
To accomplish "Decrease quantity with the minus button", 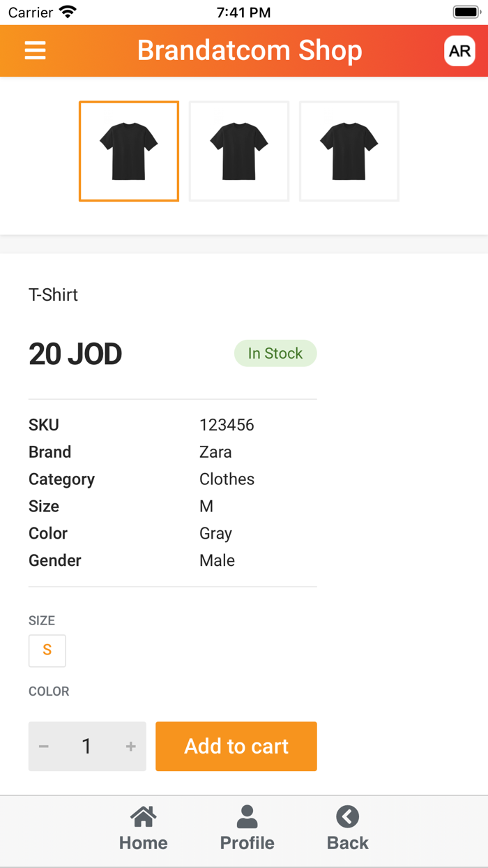I will tap(43, 746).
